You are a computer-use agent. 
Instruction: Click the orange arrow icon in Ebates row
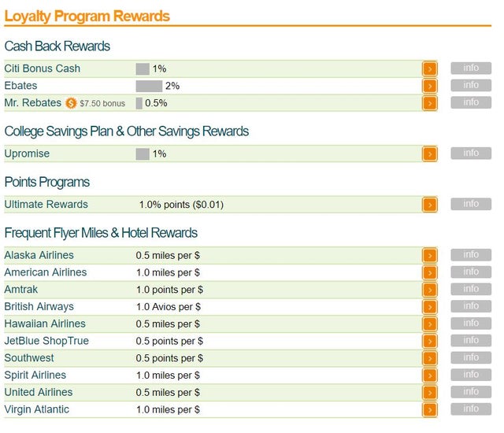429,87
